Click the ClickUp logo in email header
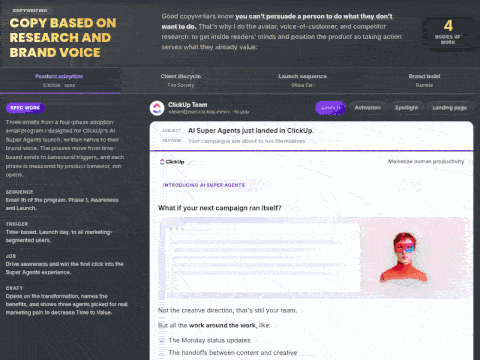This screenshot has width=480, height=360. click(x=172, y=162)
